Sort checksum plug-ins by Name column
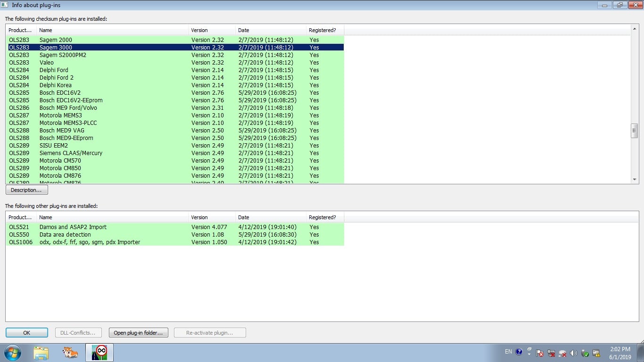Image resolution: width=644 pixels, height=362 pixels. [112, 30]
